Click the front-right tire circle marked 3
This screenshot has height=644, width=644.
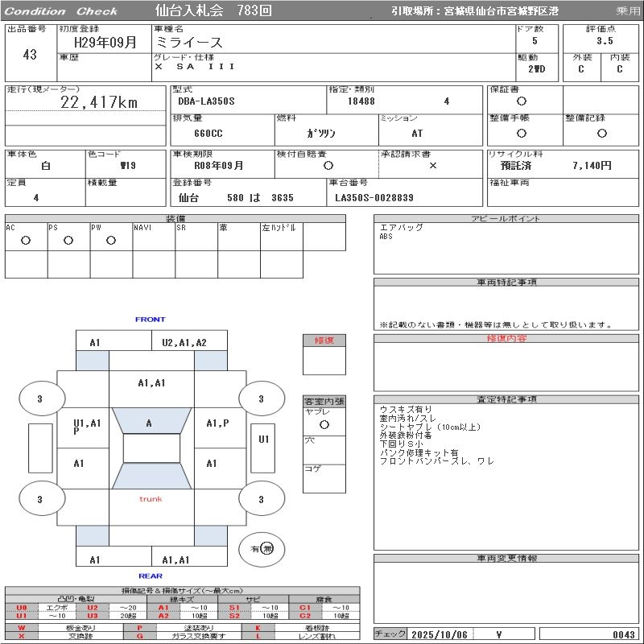(261, 398)
